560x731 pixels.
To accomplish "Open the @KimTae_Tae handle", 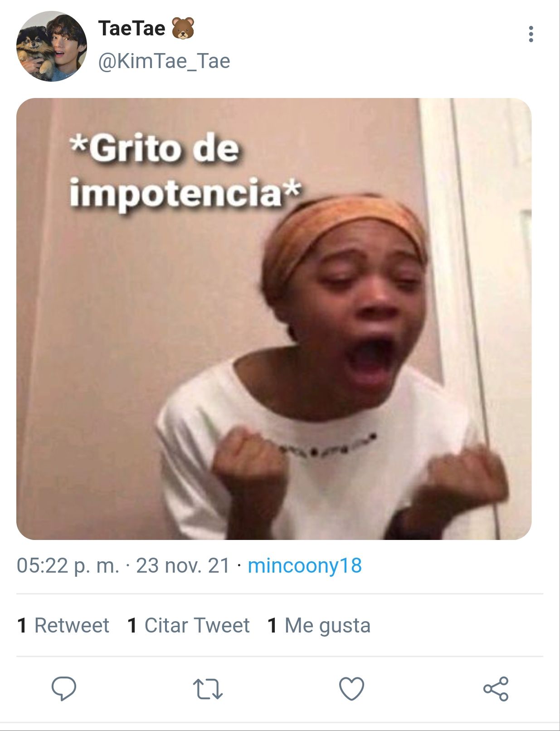I will point(164,61).
